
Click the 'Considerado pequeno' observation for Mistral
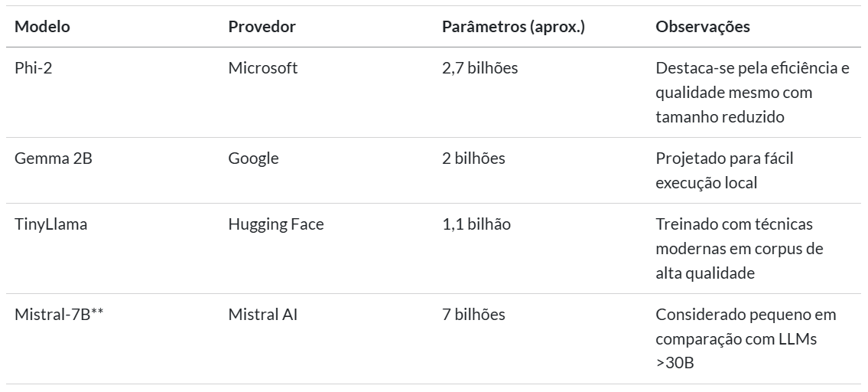pos(746,338)
